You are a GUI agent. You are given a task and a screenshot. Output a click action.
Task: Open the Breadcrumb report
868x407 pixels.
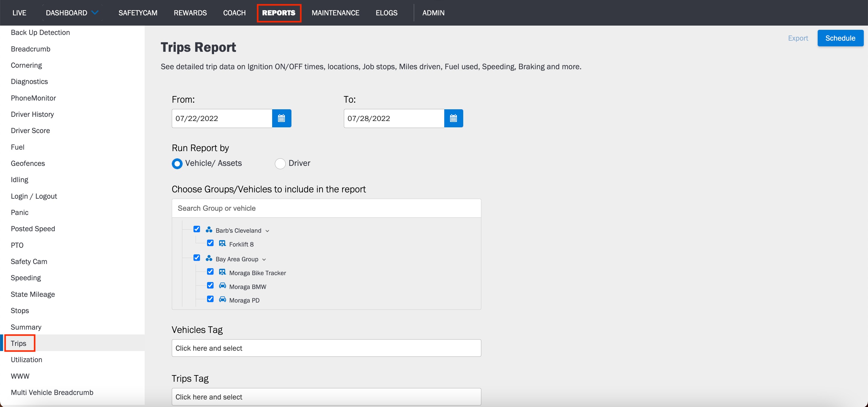pyautogui.click(x=31, y=49)
